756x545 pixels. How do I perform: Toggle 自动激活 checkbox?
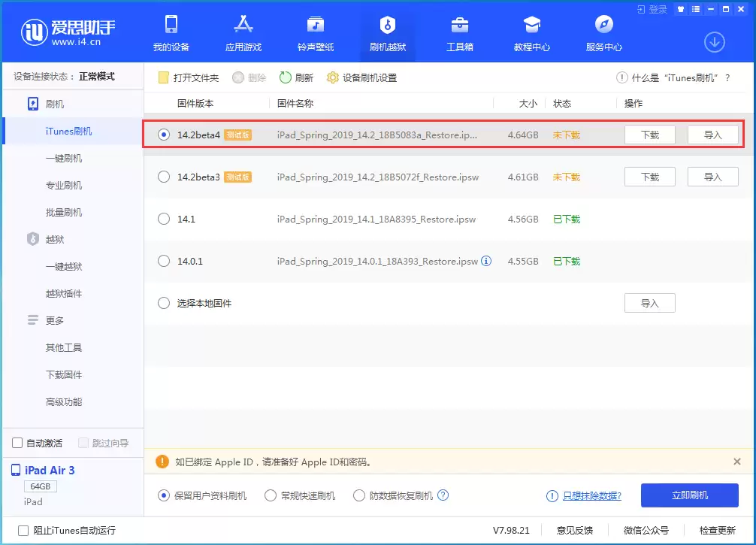(17, 443)
